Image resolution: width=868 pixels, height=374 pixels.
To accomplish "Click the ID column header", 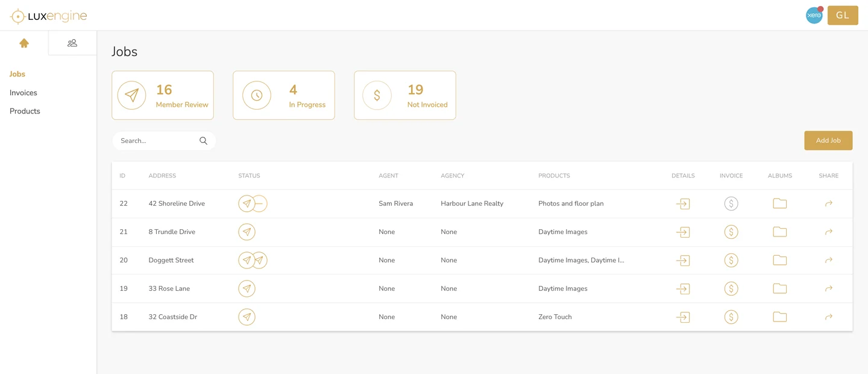I will pyautogui.click(x=122, y=176).
